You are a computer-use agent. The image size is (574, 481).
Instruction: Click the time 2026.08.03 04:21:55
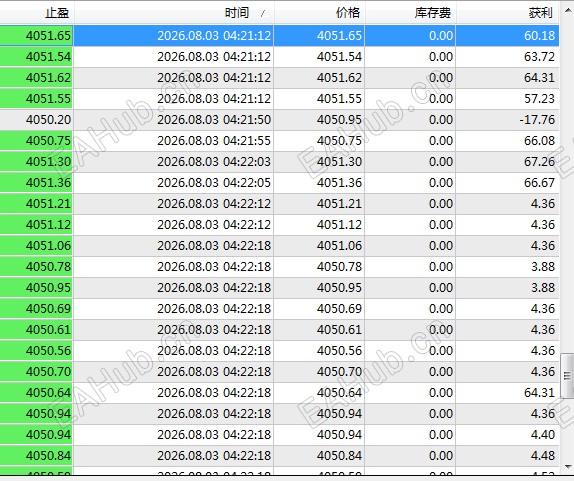point(214,141)
